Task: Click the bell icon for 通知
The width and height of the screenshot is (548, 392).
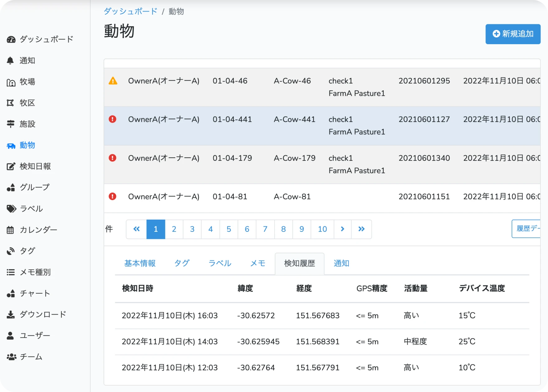Action: tap(10, 61)
